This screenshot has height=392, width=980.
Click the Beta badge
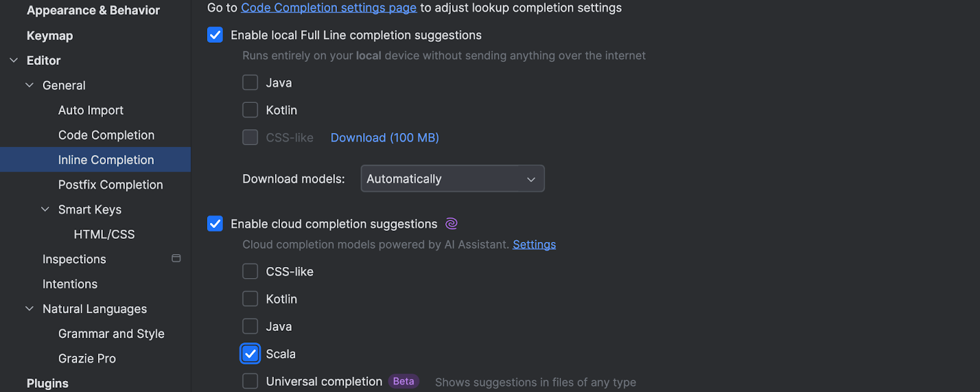[404, 381]
